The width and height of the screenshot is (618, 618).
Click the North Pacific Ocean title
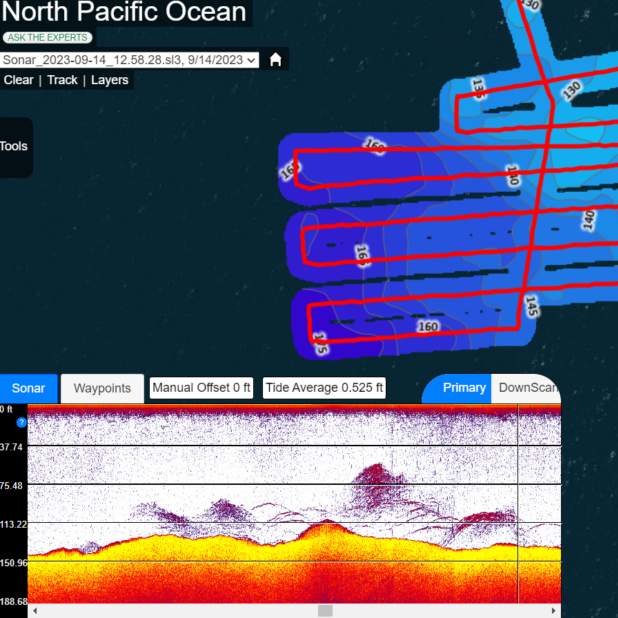tap(125, 13)
